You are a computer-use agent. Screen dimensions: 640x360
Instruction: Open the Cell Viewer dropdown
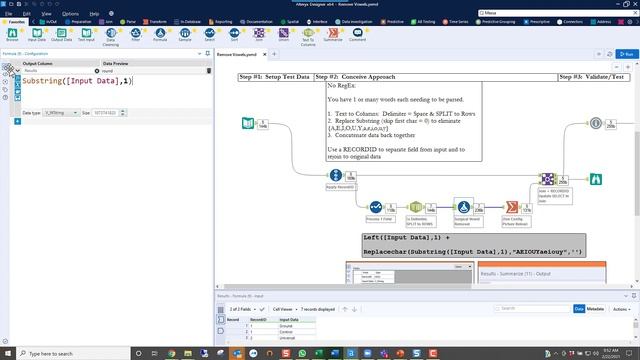pyautogui.click(x=284, y=309)
